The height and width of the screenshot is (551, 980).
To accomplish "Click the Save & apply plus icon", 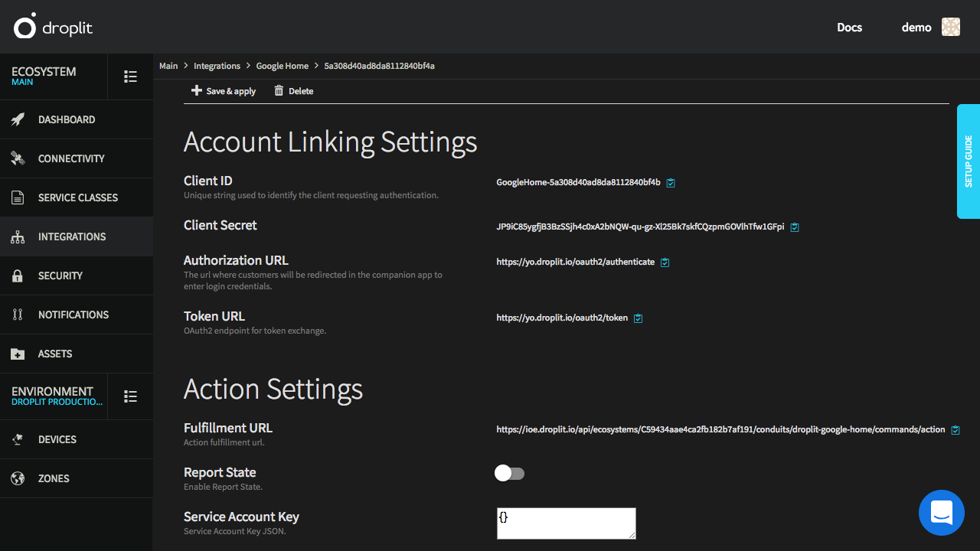I will click(x=197, y=90).
